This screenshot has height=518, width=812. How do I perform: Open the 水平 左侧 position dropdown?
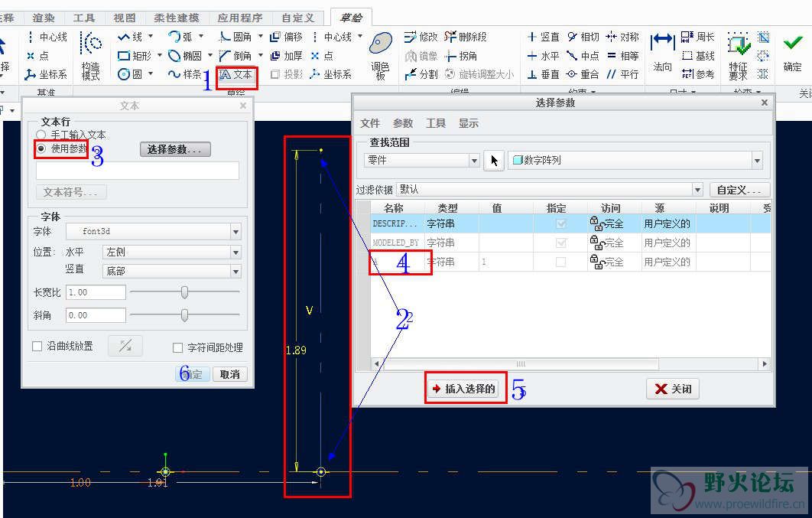[235, 252]
